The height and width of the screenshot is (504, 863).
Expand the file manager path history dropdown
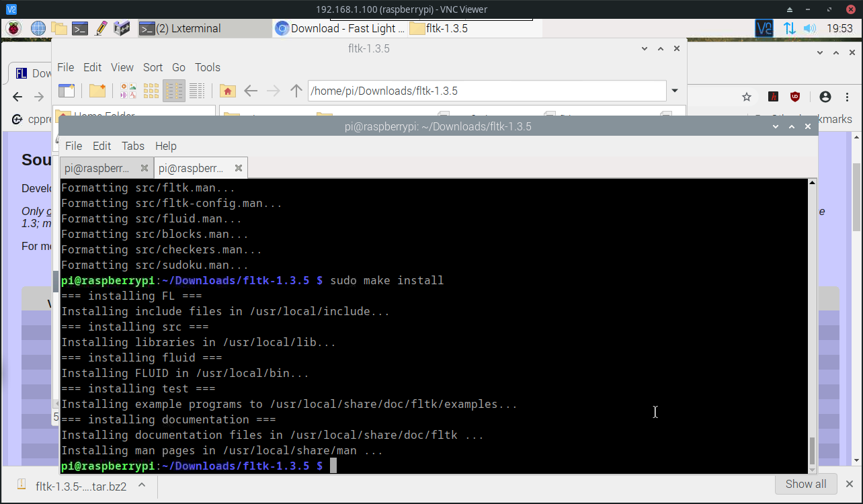coord(675,91)
